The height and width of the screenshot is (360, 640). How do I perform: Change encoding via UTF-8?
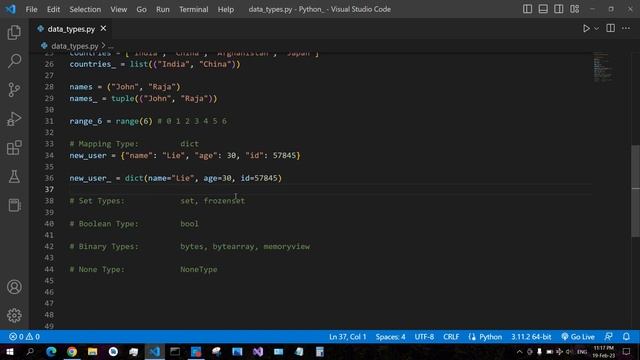tap(424, 337)
